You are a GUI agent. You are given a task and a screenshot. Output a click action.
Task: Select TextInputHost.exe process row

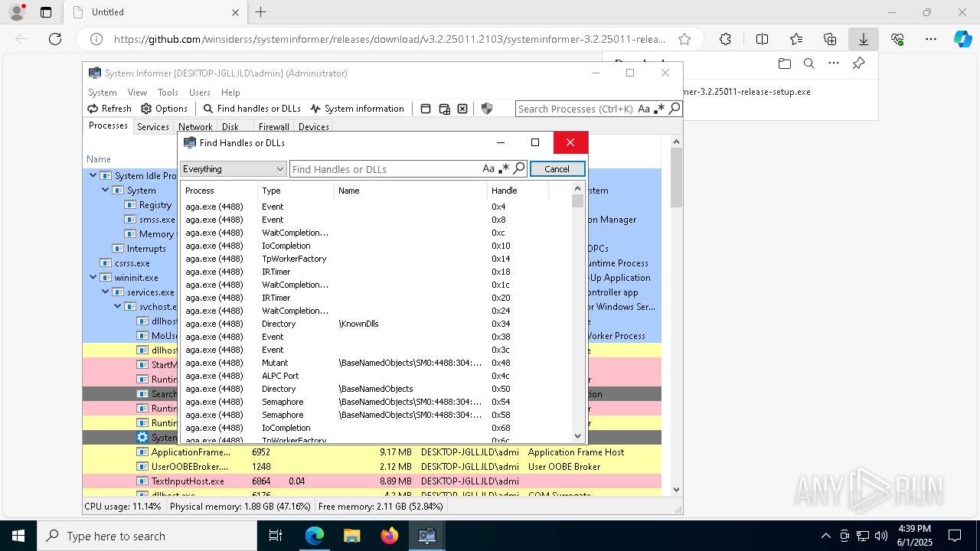372,481
